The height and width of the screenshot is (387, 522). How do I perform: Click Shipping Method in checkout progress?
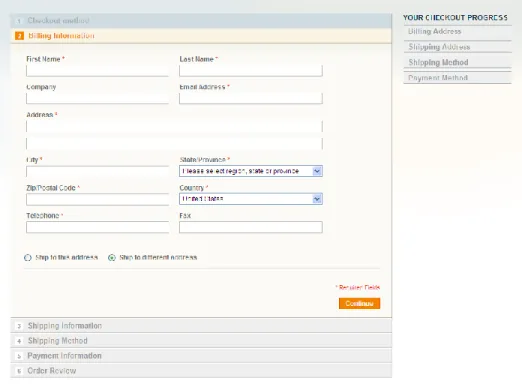(438, 62)
